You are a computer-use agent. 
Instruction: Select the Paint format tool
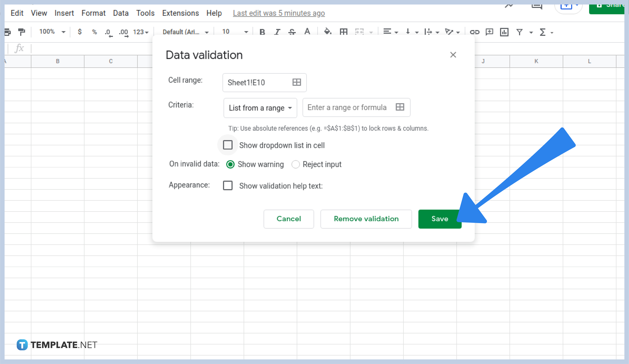[22, 32]
